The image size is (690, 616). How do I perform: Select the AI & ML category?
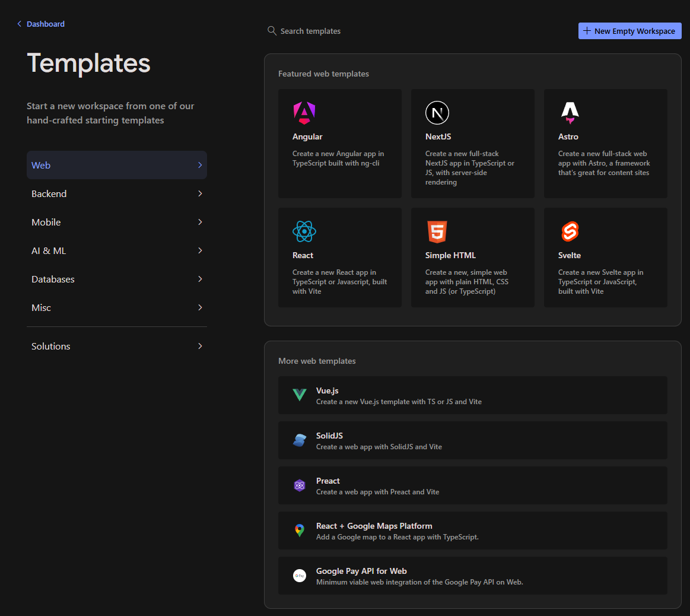click(117, 250)
